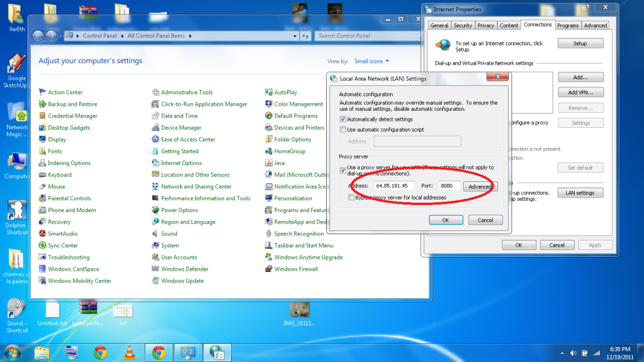The width and height of the screenshot is (644, 362).
Task: Click the Setup button in Internet Properties
Action: (580, 43)
